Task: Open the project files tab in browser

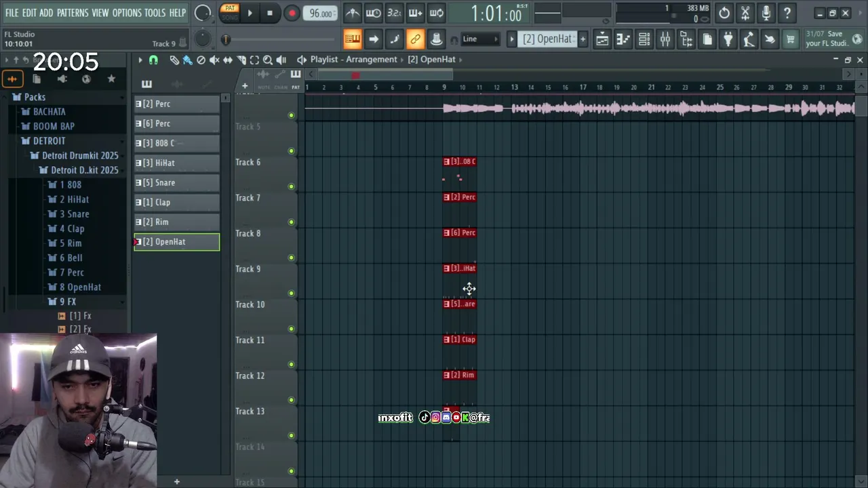Action: click(x=37, y=79)
